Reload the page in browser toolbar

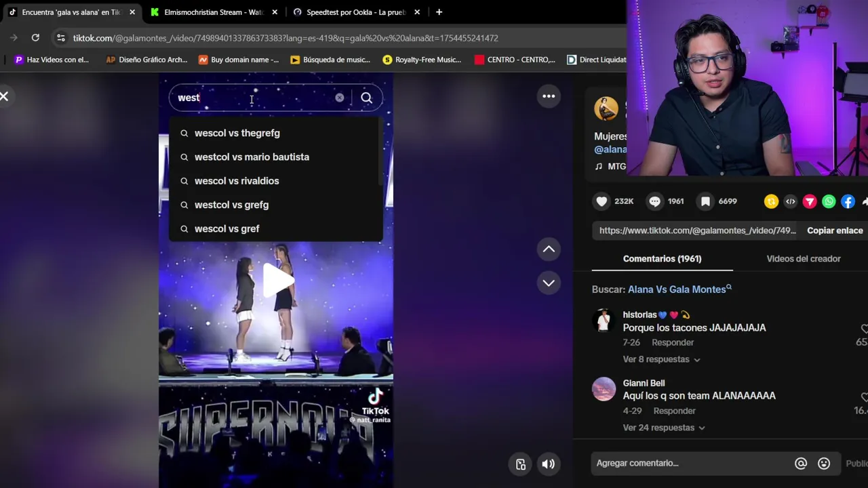click(35, 38)
